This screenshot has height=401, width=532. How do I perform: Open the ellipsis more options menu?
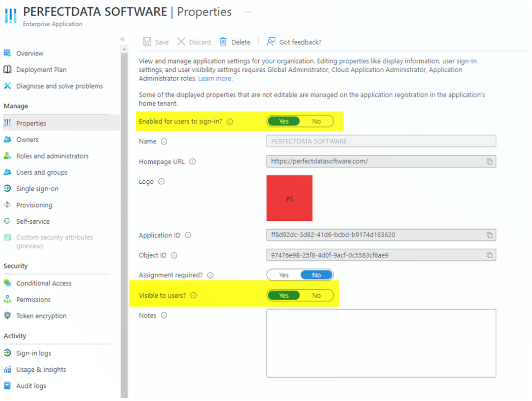tap(248, 12)
